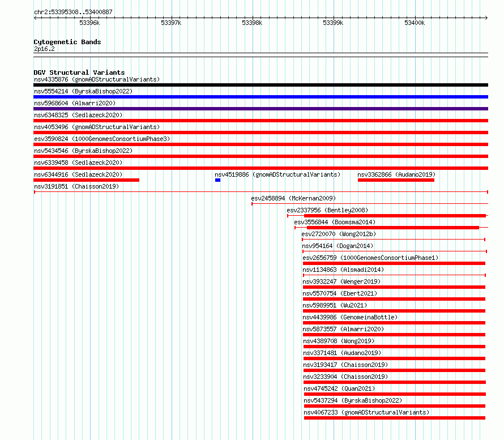Click the DGV Structural Variants track title

pyautogui.click(x=79, y=72)
